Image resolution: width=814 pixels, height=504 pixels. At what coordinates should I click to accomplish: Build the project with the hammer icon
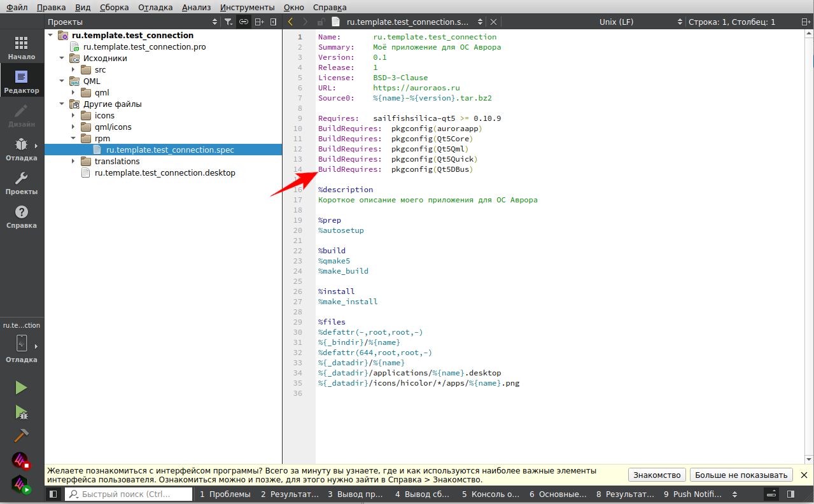(x=21, y=436)
